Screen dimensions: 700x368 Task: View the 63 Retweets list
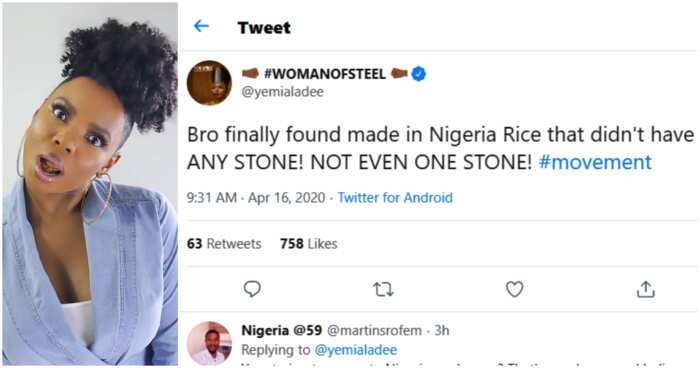[224, 244]
